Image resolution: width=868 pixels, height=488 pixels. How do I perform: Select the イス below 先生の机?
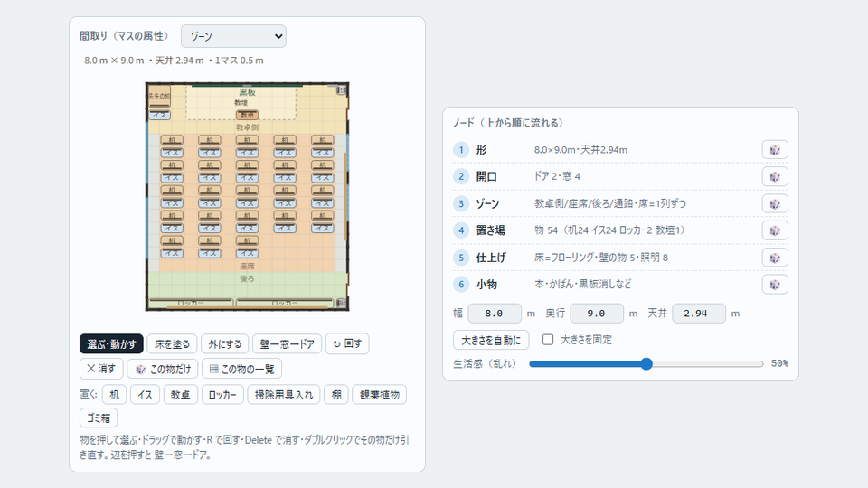[x=159, y=115]
